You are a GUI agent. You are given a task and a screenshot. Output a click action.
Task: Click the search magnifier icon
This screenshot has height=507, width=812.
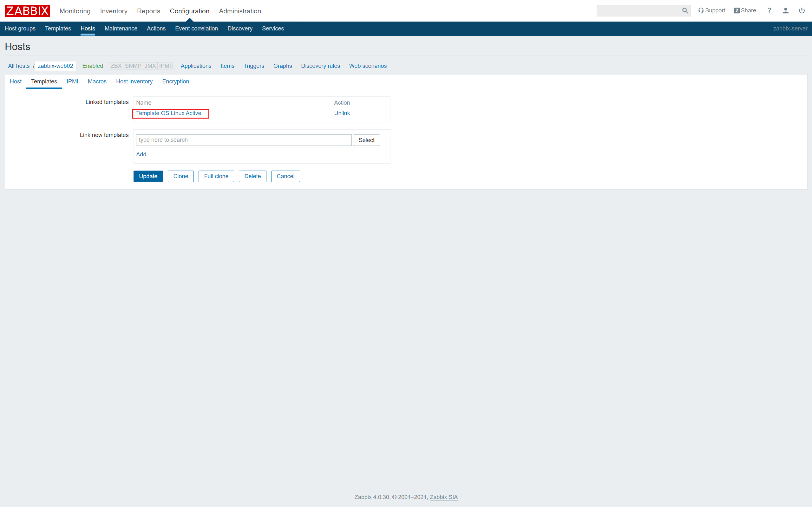(x=685, y=11)
